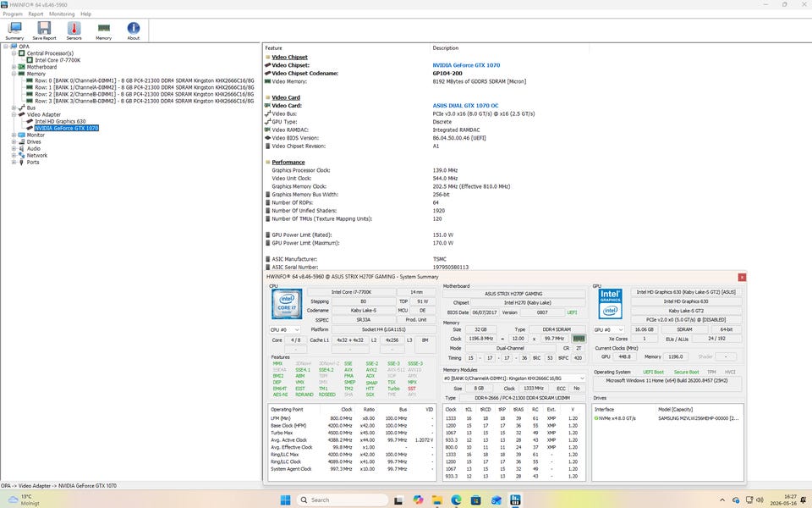Open the GPU #0 dropdown
Image resolution: width=812 pixels, height=508 pixels.
coord(608,329)
